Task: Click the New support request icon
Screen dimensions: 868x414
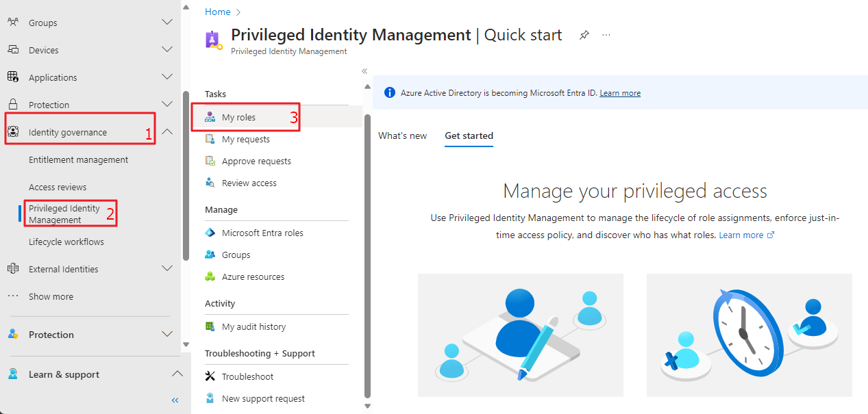Action: 210,399
